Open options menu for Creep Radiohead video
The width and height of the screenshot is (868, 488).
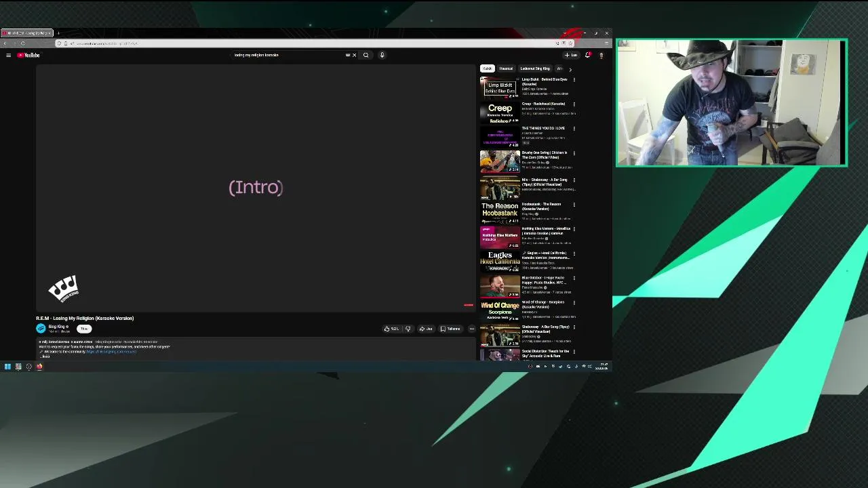click(574, 104)
